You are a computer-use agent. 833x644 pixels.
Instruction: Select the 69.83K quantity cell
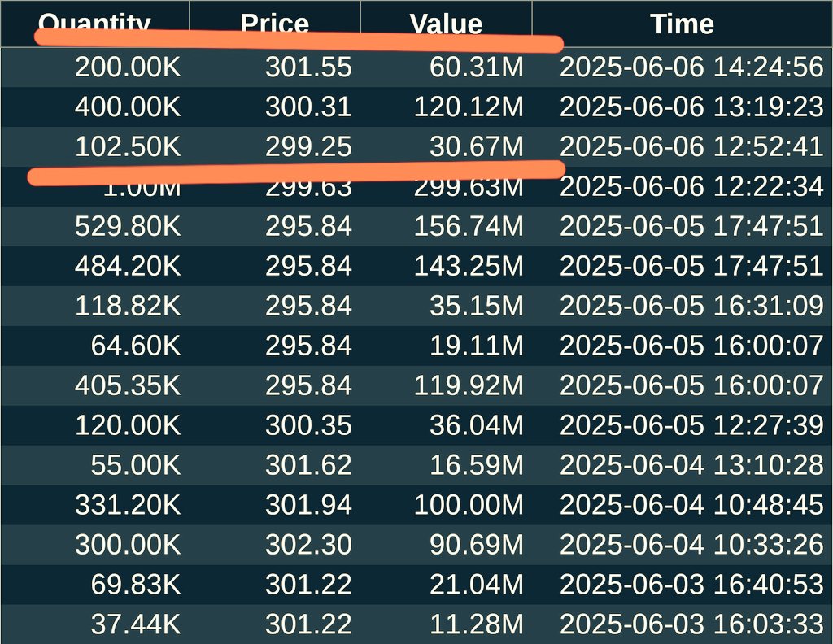(94, 585)
